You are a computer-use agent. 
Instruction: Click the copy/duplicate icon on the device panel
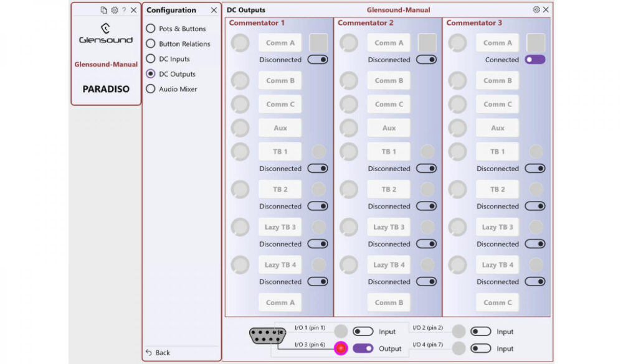tap(104, 10)
